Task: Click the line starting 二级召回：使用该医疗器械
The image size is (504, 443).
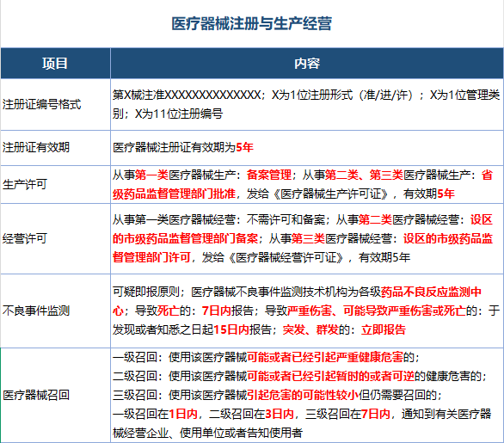Action: coord(300,376)
